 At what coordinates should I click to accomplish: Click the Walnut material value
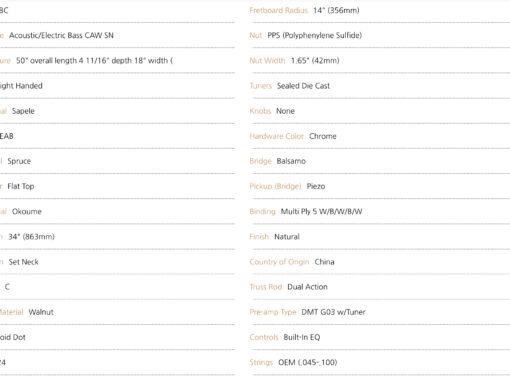click(41, 312)
